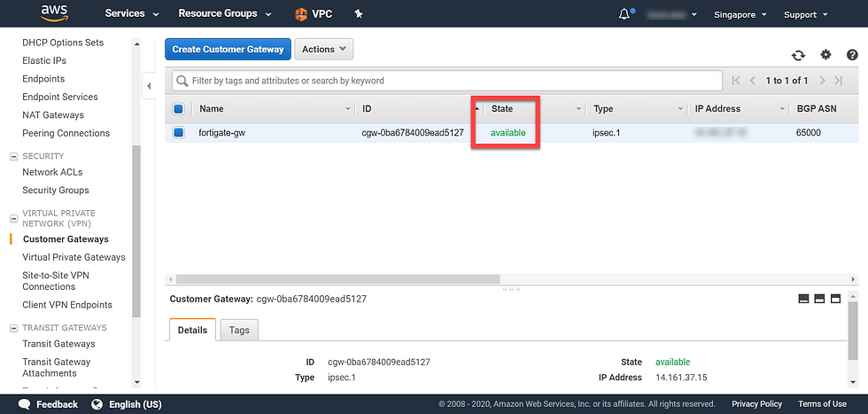Open the Support dropdown menu

pos(805,15)
